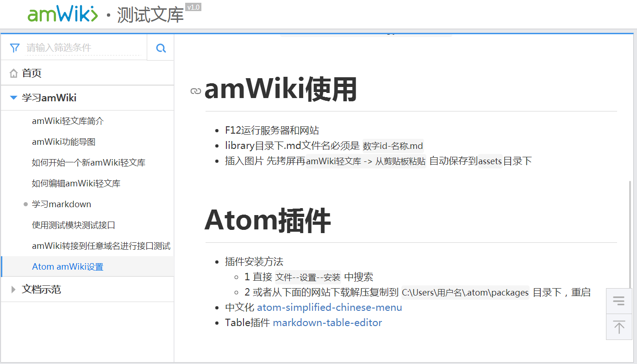Open markdown-table-editor link
The height and width of the screenshot is (364, 637).
click(x=327, y=323)
